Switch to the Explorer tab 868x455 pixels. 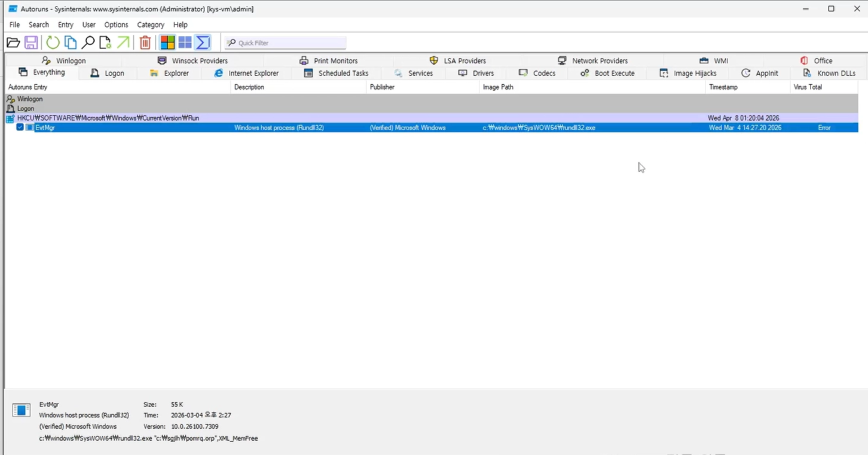[169, 73]
